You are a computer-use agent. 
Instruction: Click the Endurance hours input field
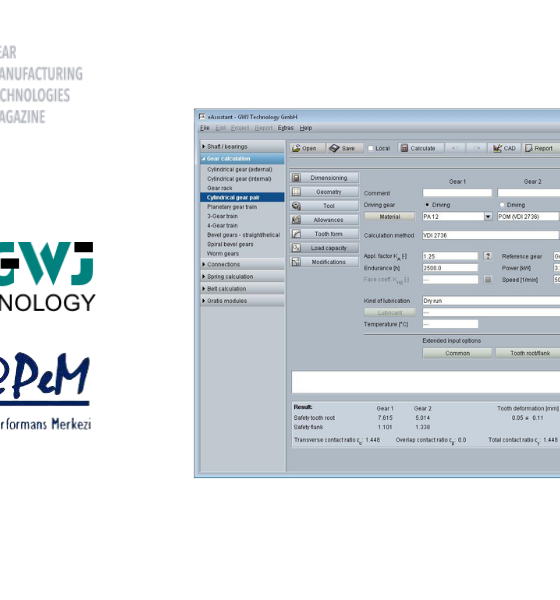click(450, 268)
